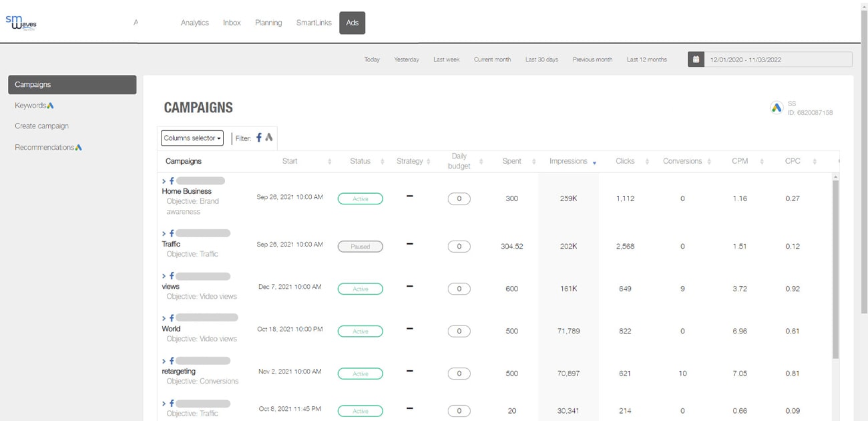Click Facebook icon on Home Business campaign
The width and height of the screenshot is (868, 421).
tap(172, 181)
